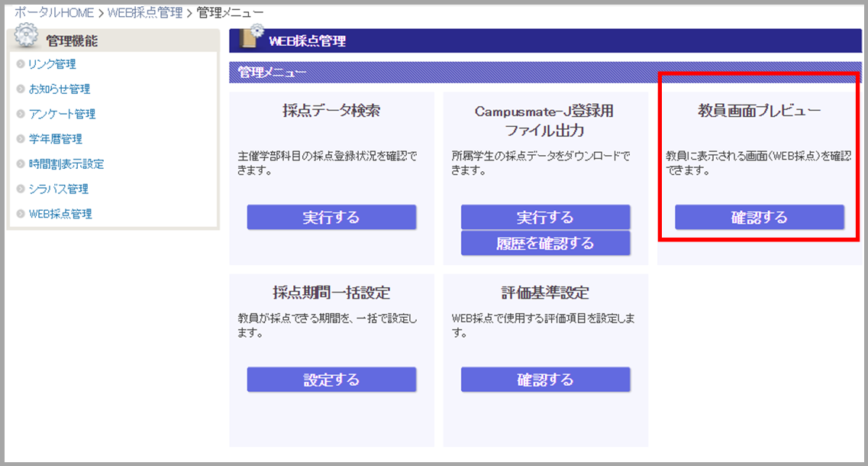Screen dimensions: 868x466
Task: Open the リンク管理 sidebar link
Action: pyautogui.click(x=52, y=64)
